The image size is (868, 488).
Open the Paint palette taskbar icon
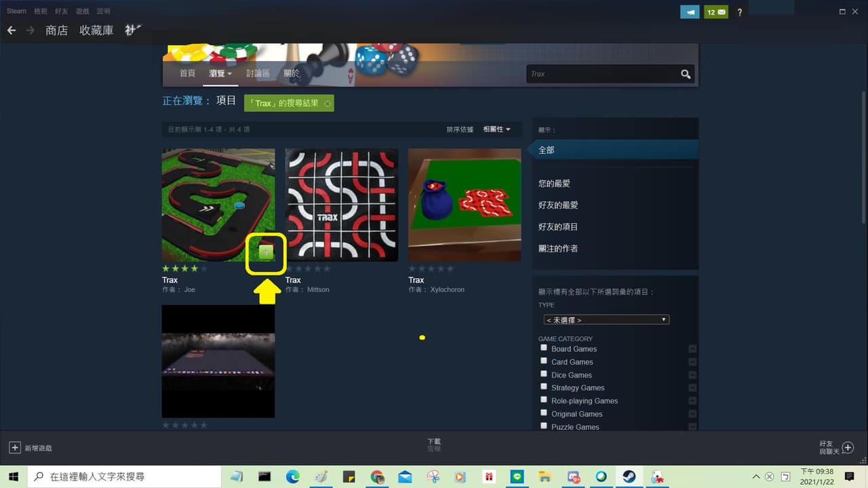(x=321, y=476)
